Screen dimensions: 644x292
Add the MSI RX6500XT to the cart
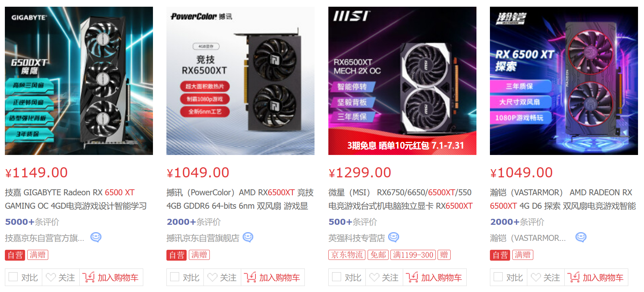[x=435, y=277]
